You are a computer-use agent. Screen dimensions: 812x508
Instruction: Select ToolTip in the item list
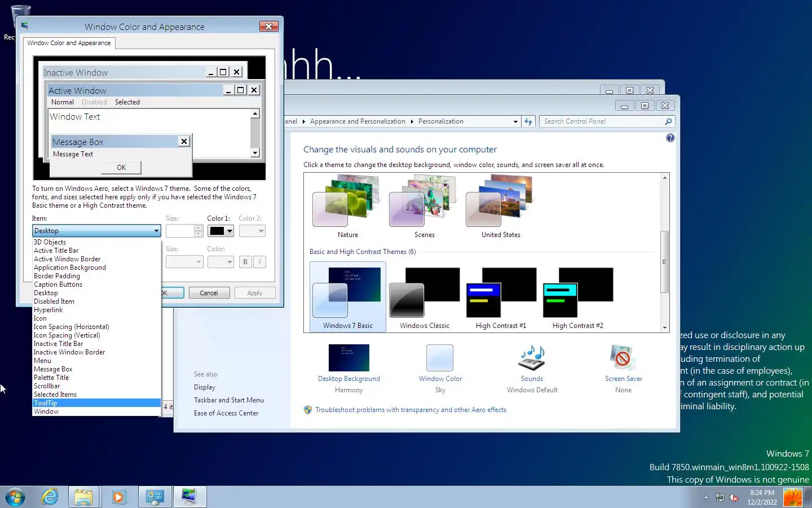(x=96, y=403)
